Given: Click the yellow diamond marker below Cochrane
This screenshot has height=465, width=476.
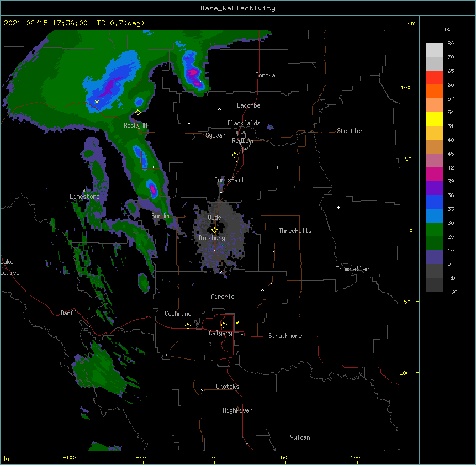Looking at the screenshot, I should [x=188, y=326].
